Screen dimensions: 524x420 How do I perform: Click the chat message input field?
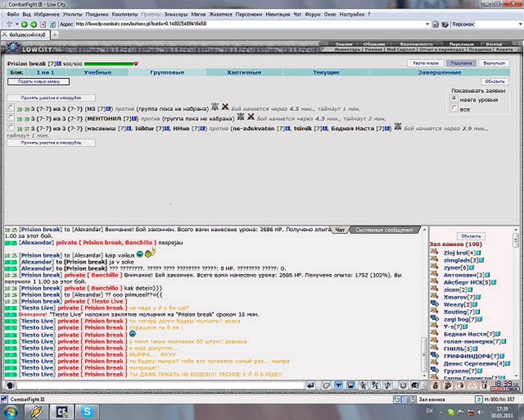pos(160,385)
